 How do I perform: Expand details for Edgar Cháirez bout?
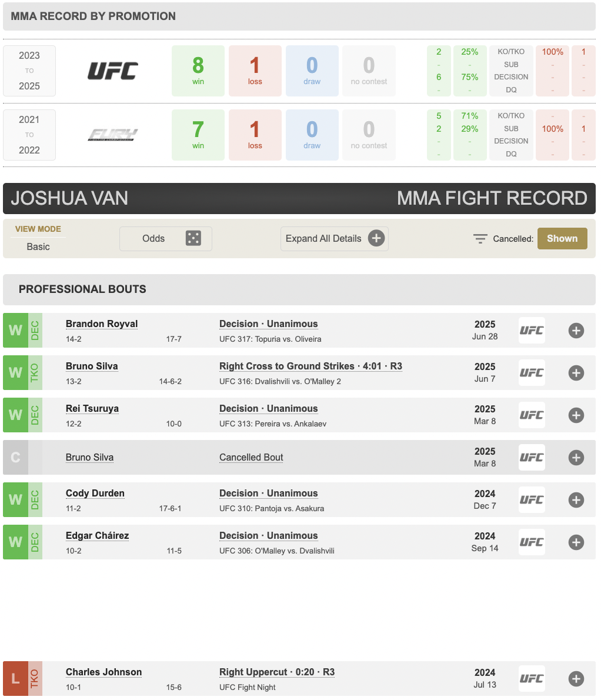576,542
